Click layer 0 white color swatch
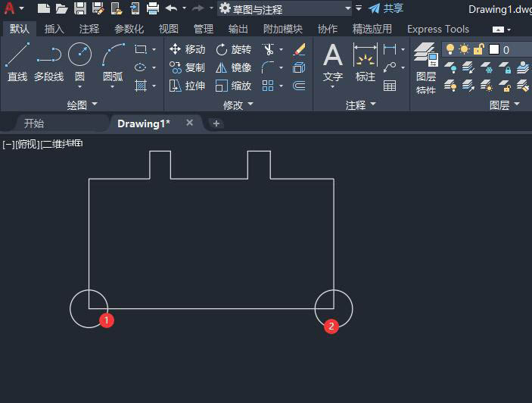 tap(494, 49)
